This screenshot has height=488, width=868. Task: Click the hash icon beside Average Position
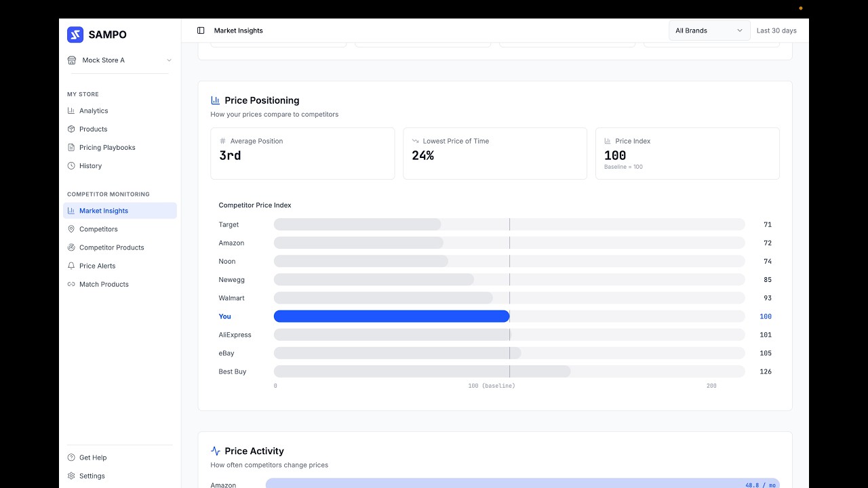click(x=223, y=141)
